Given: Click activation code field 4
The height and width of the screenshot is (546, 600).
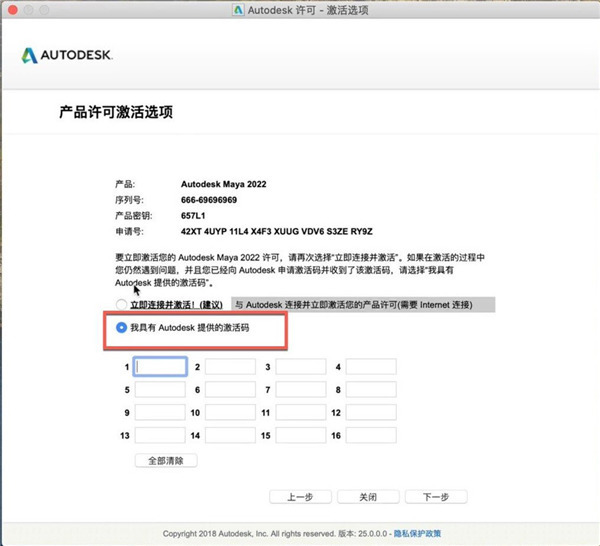Looking at the screenshot, I should pyautogui.click(x=371, y=367).
